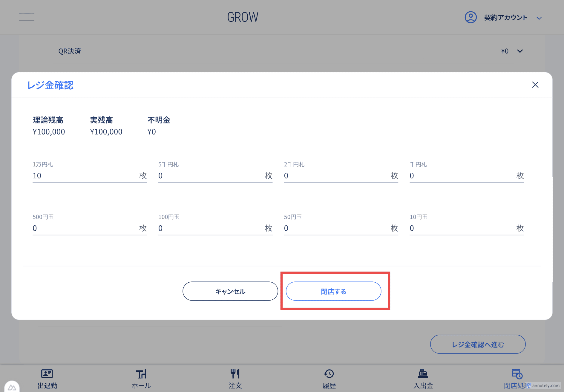Open 出退勤 attendance icon in bottom bar
Viewport: 564px width, 392px height.
[x=47, y=374]
